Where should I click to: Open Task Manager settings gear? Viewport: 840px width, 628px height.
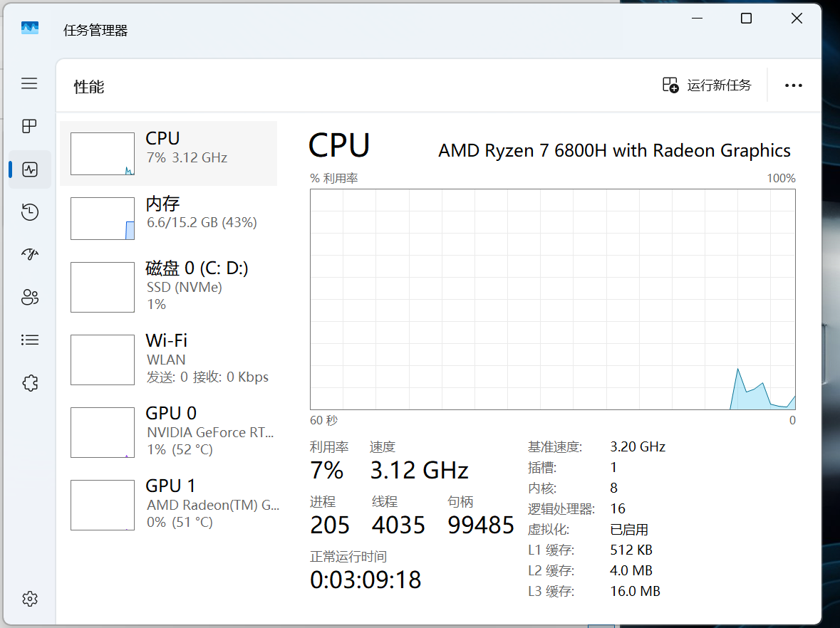coord(30,599)
